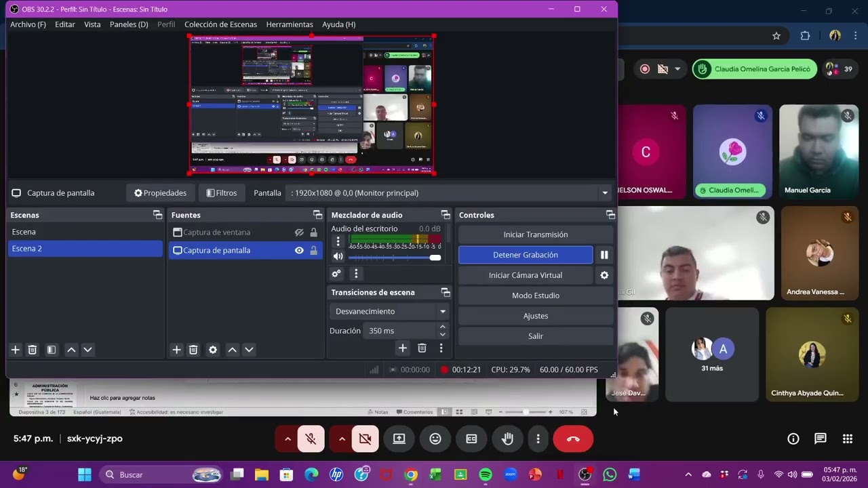Select the Escena scene in the list
The height and width of the screenshot is (488, 868).
(85, 232)
